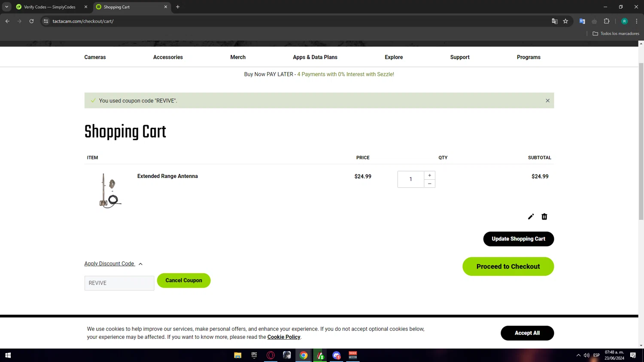Close the Shopping Cart browser tab
This screenshot has height=362, width=644.
coord(166,7)
